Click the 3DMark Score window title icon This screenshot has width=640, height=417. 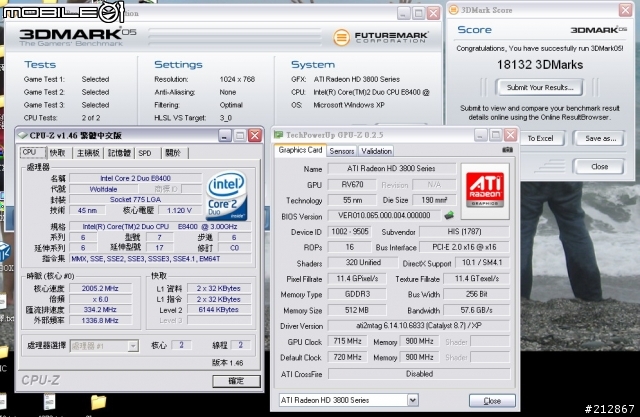click(453, 10)
